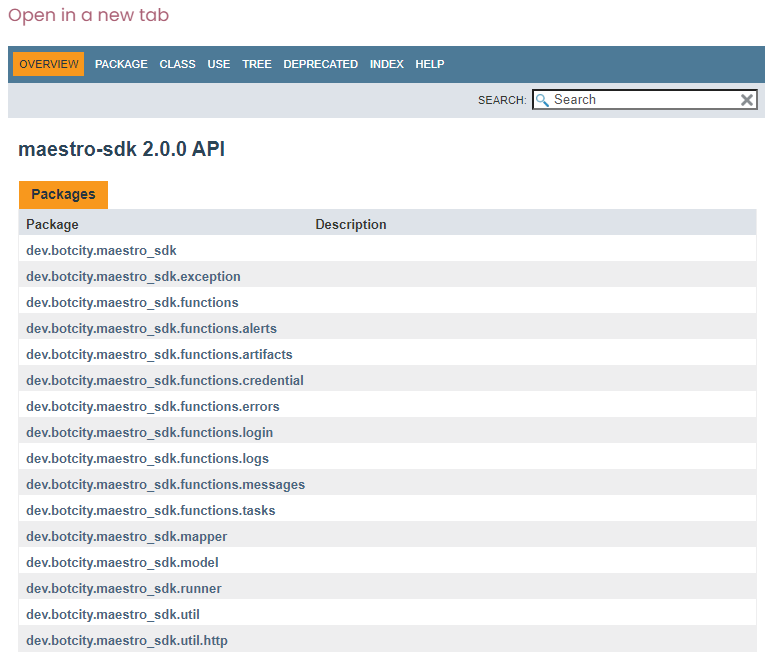Image resolution: width=770 pixels, height=662 pixels.
Task: Open the DEPRECATED navigation item
Action: [320, 64]
